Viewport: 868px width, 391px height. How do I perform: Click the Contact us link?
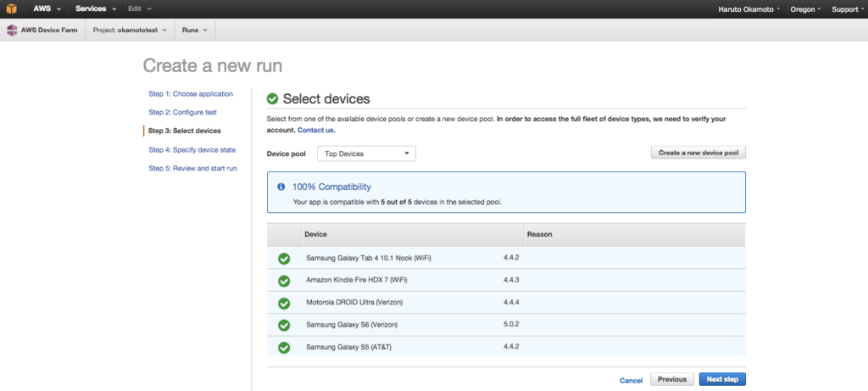tap(316, 131)
